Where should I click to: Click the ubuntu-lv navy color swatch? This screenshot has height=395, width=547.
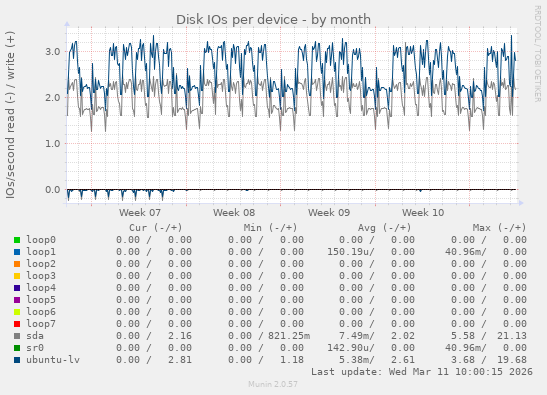click(17, 360)
